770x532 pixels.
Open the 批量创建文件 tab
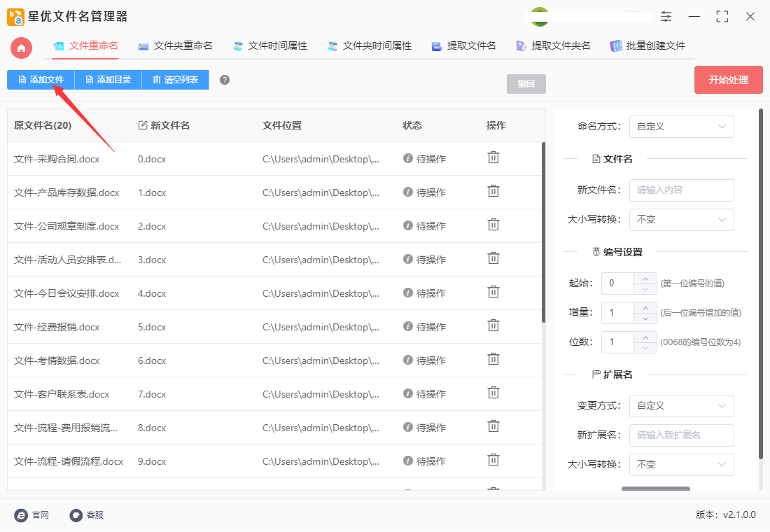coord(647,45)
